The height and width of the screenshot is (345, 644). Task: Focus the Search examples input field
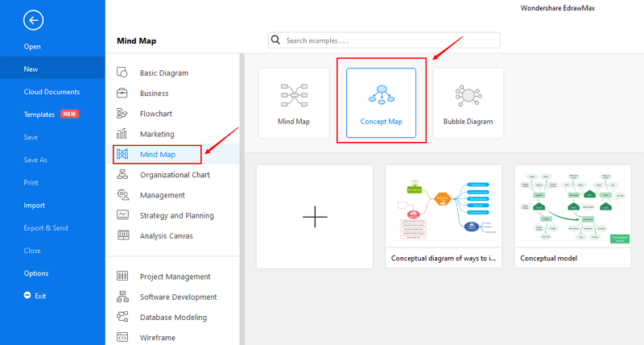(385, 40)
